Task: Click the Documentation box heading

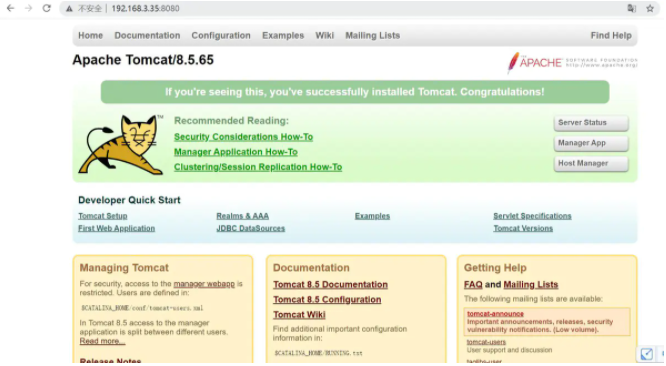Action: 311,268
